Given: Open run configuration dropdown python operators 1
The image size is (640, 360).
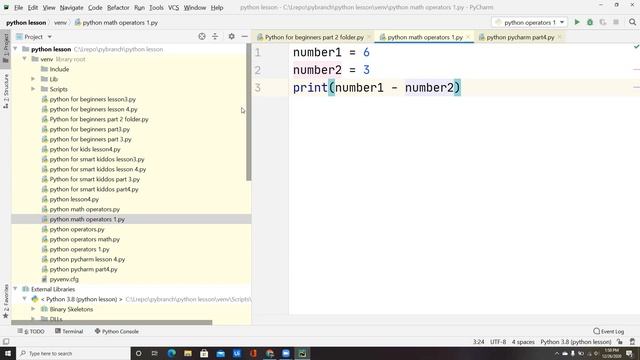Looking at the screenshot, I should point(529,22).
